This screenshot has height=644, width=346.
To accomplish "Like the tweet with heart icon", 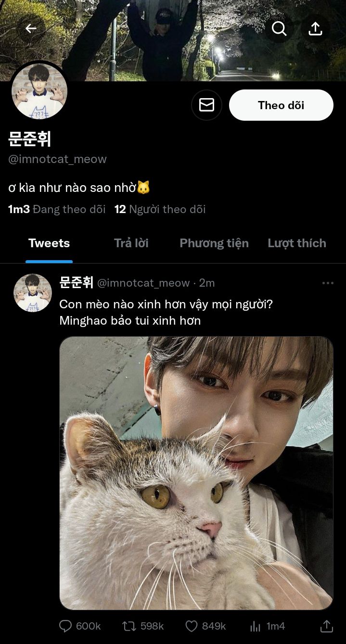I will point(192,626).
